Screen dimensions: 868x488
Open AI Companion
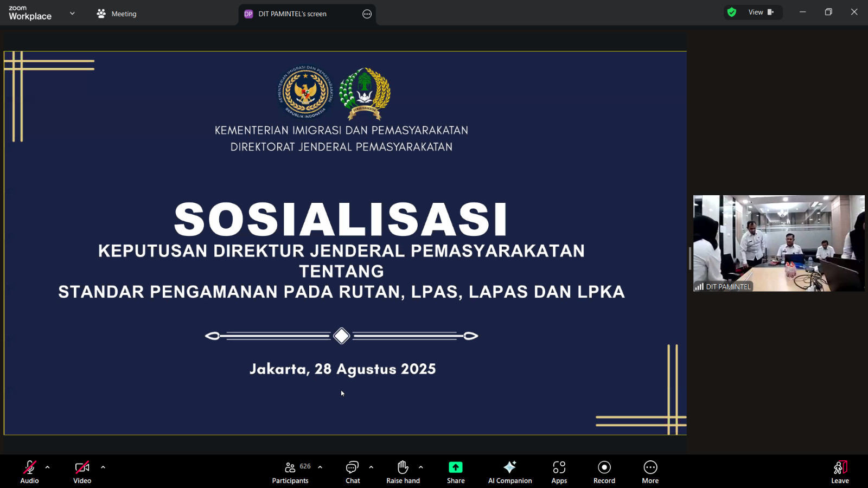pyautogui.click(x=509, y=472)
